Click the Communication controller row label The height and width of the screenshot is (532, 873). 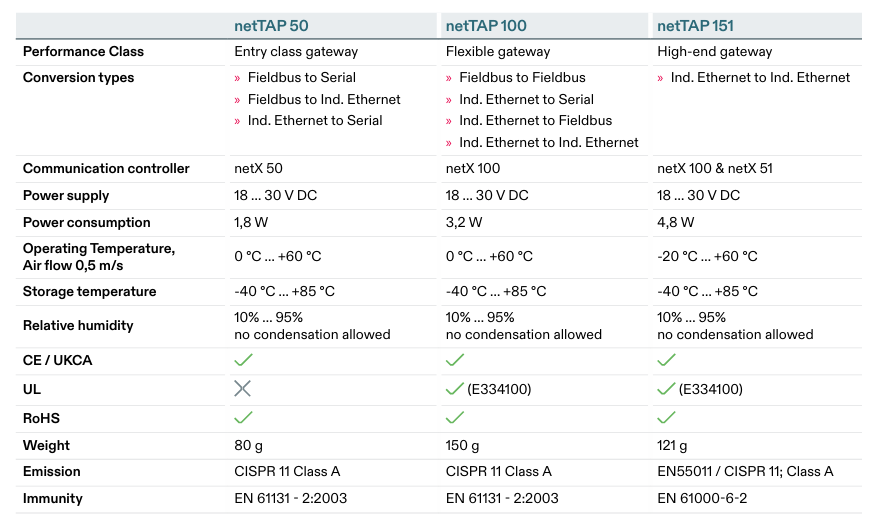(106, 168)
